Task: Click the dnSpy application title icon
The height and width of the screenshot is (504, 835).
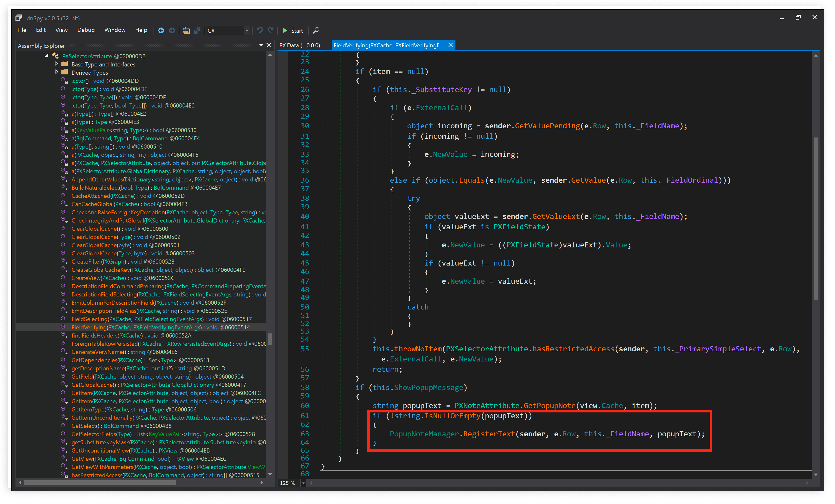Action: (19, 18)
